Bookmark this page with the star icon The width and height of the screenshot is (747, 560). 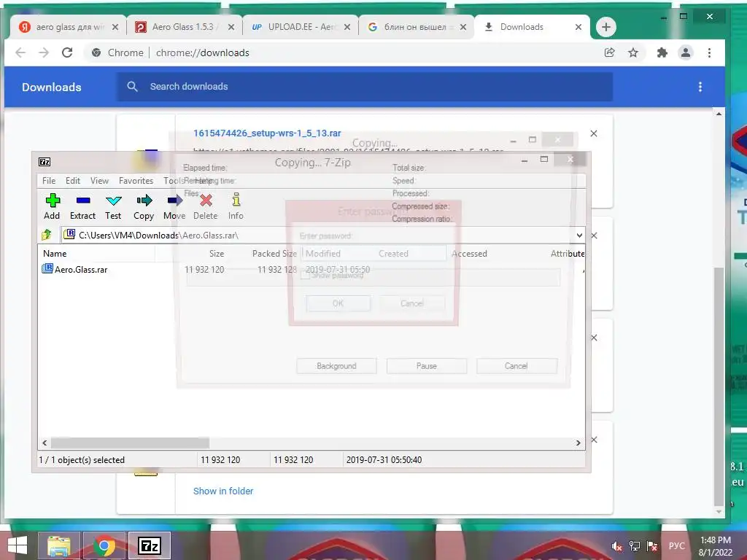[632, 52]
